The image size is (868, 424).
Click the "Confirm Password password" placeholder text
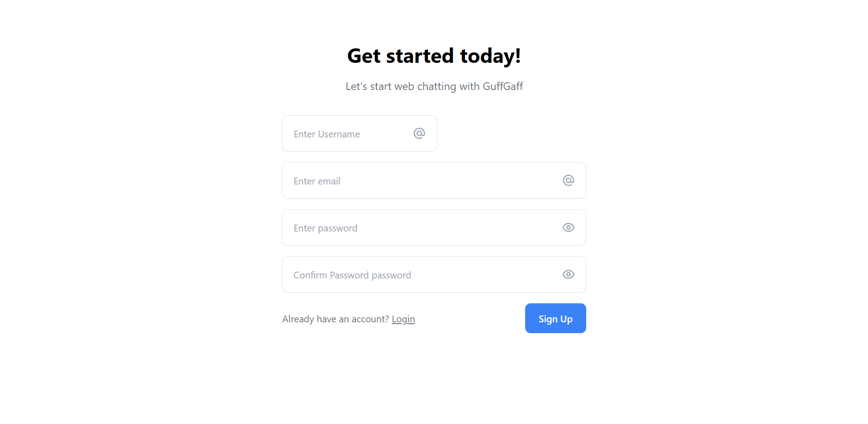click(352, 275)
